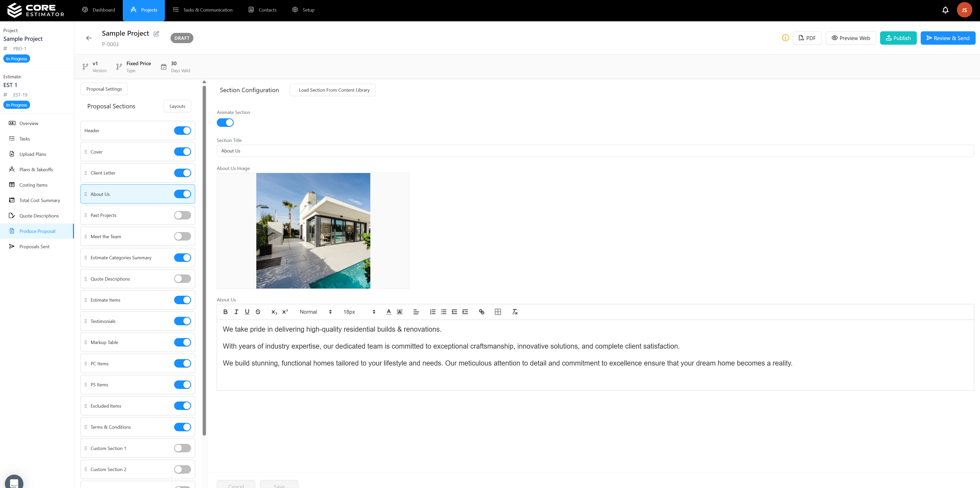Viewport: 980px width, 488px height.
Task: Click the version branch icon beside v1
Action: (x=85, y=67)
